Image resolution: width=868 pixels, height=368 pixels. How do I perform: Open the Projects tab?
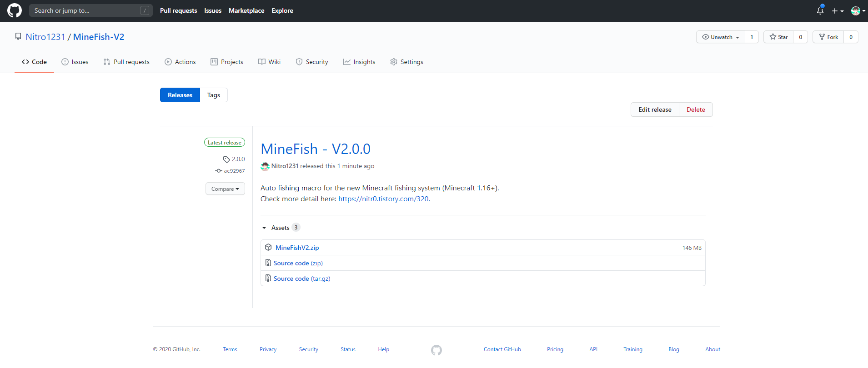coord(227,62)
